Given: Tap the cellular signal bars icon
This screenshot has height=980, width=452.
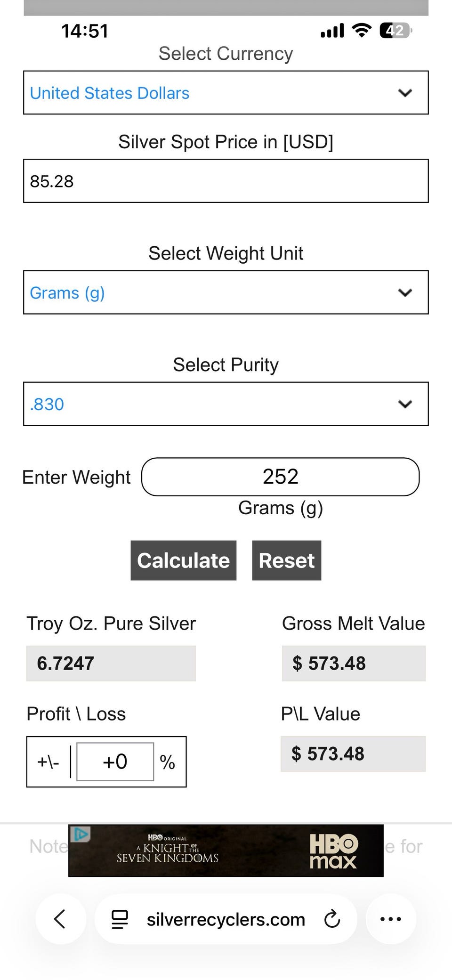Looking at the screenshot, I should [332, 31].
